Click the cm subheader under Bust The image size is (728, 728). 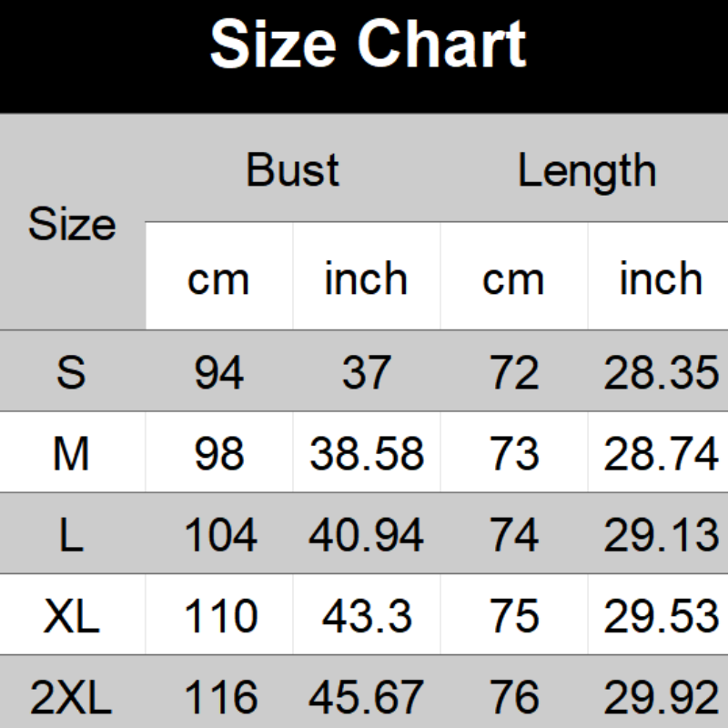click(x=218, y=278)
